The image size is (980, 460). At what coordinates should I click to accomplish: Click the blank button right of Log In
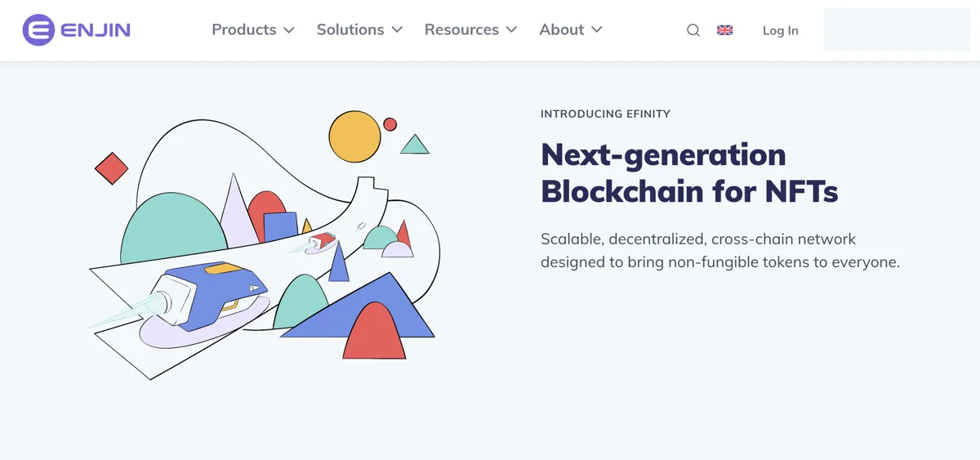897,30
